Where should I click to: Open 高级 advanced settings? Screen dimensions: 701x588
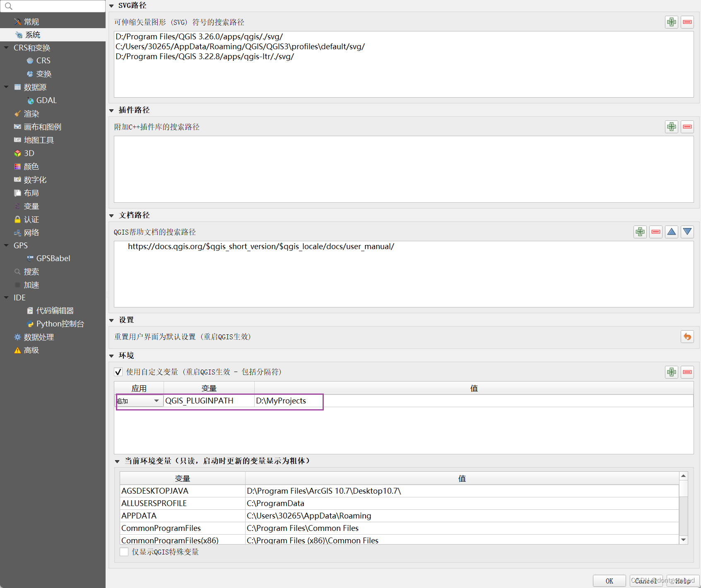31,350
